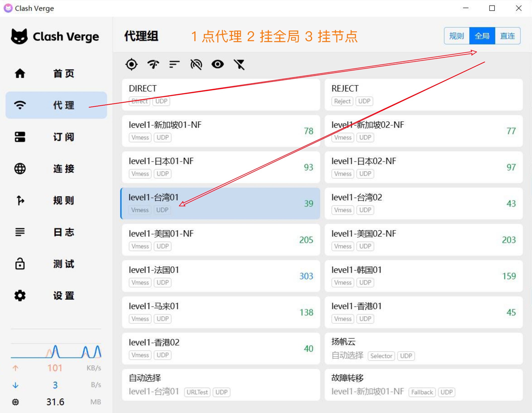Switch proxy mode to 规则 rule
Screen dimensions: 532x413
(457, 36)
